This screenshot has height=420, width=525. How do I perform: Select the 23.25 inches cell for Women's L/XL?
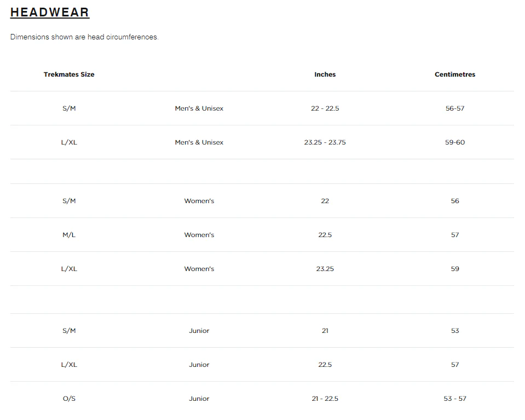[325, 269]
